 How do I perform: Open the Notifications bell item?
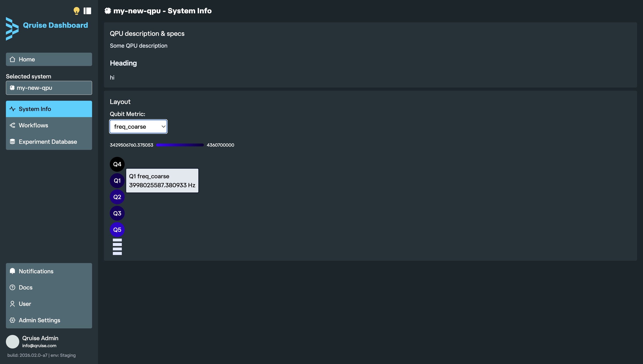49,271
